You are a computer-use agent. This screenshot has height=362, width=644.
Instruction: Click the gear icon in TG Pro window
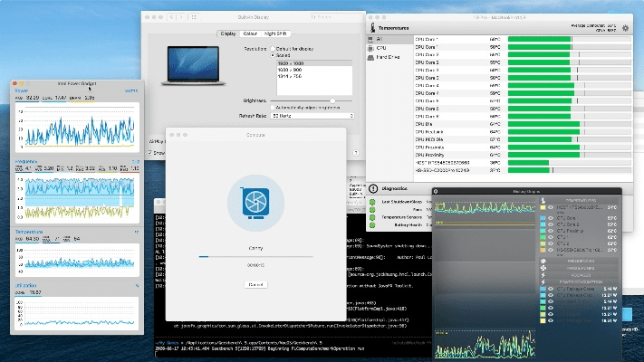click(x=623, y=27)
